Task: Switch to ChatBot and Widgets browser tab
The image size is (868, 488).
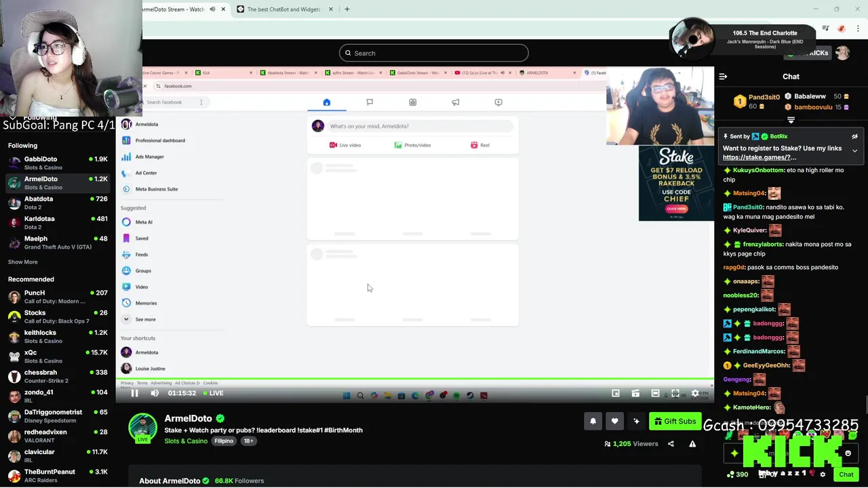Action: click(x=284, y=9)
